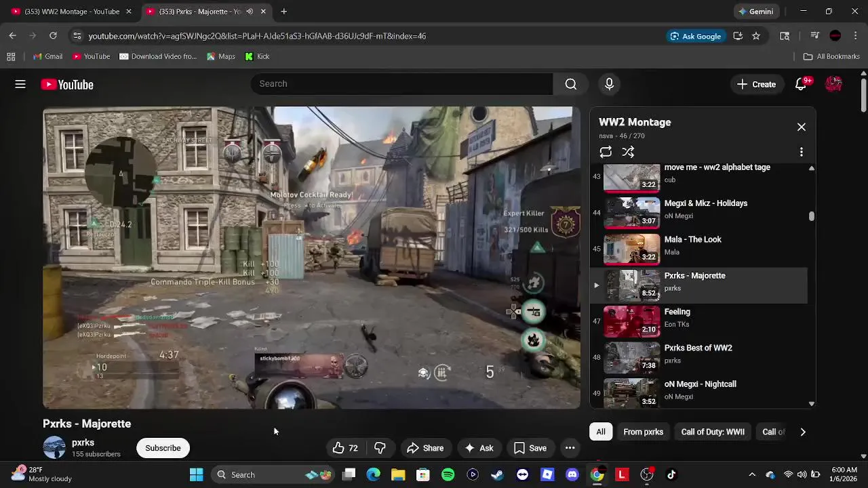Save the video to a playlist
The width and height of the screenshot is (868, 488).
point(530,448)
